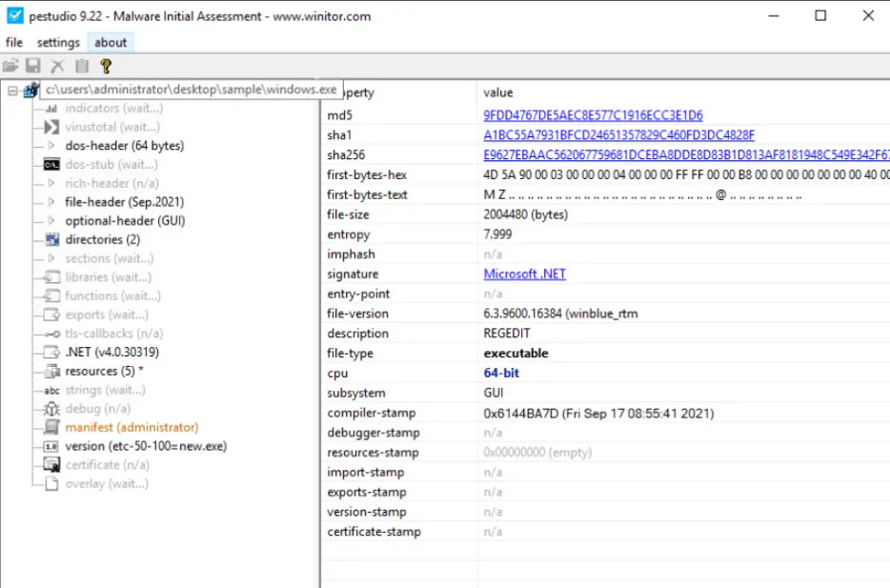The image size is (890, 588).
Task: Click the copy clipboard toolbar icon
Action: pyautogui.click(x=82, y=66)
